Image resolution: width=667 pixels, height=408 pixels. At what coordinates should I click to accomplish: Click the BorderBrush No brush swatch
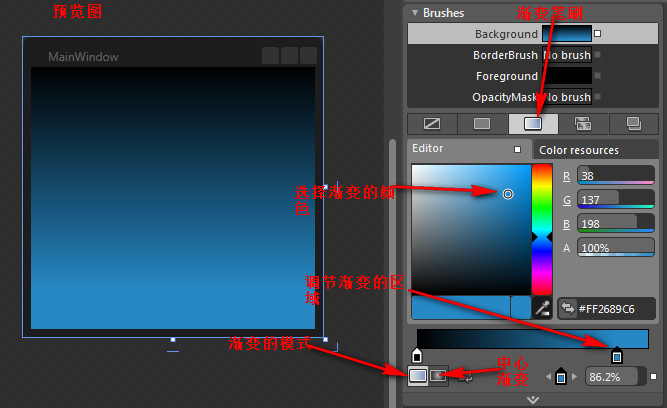click(567, 55)
